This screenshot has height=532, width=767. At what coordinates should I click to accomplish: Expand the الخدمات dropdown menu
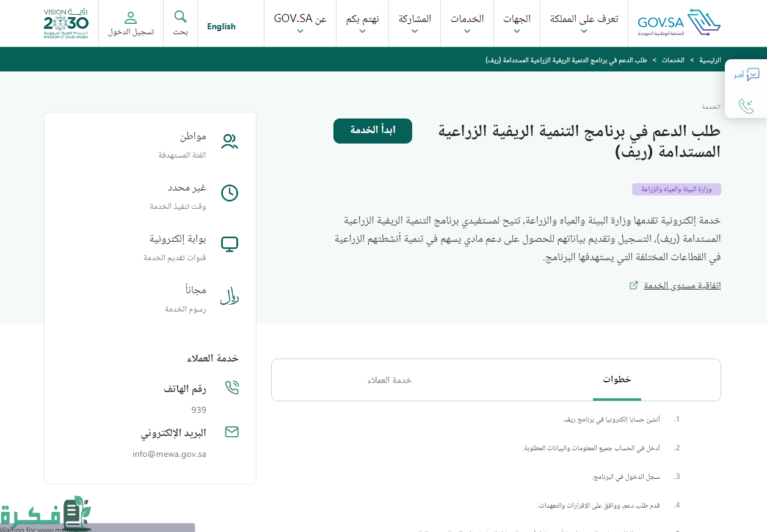(x=467, y=23)
